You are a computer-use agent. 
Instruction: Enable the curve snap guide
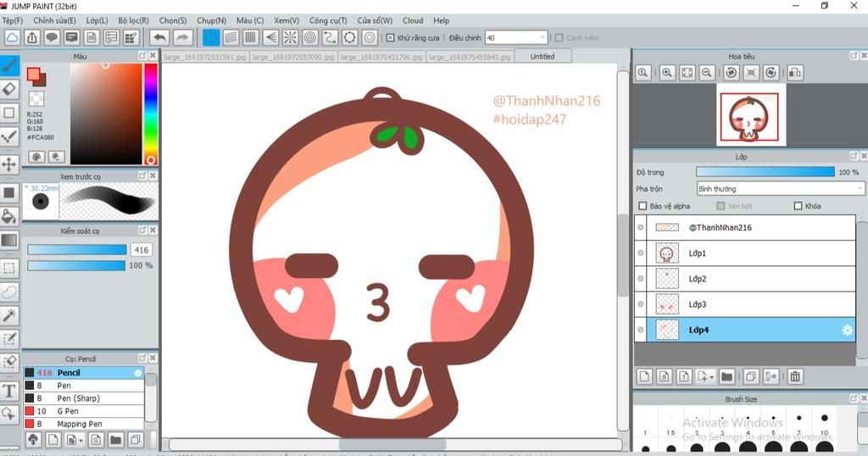[330, 37]
